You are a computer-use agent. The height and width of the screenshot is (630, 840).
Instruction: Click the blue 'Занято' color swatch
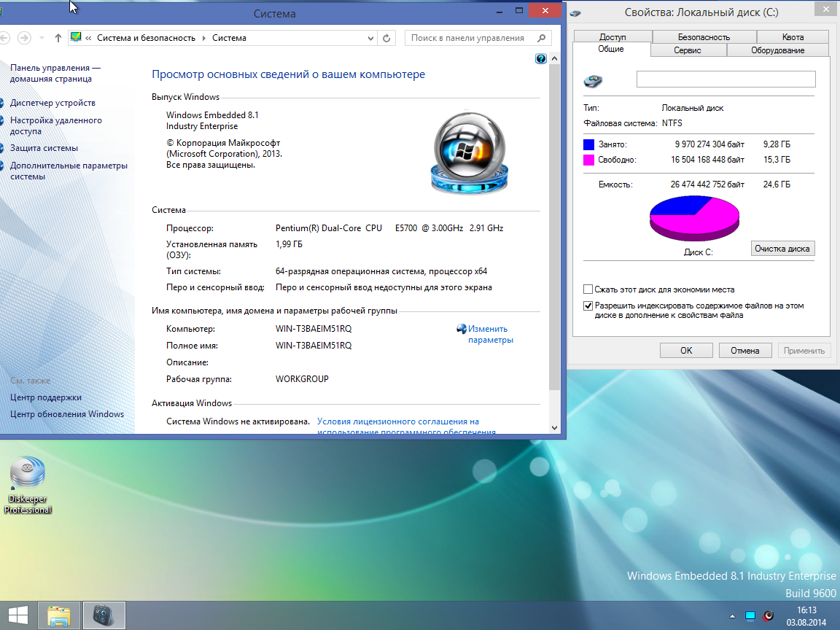coord(588,144)
